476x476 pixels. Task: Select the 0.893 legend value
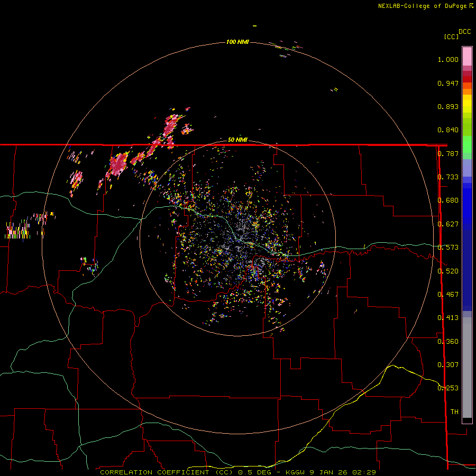(448, 106)
